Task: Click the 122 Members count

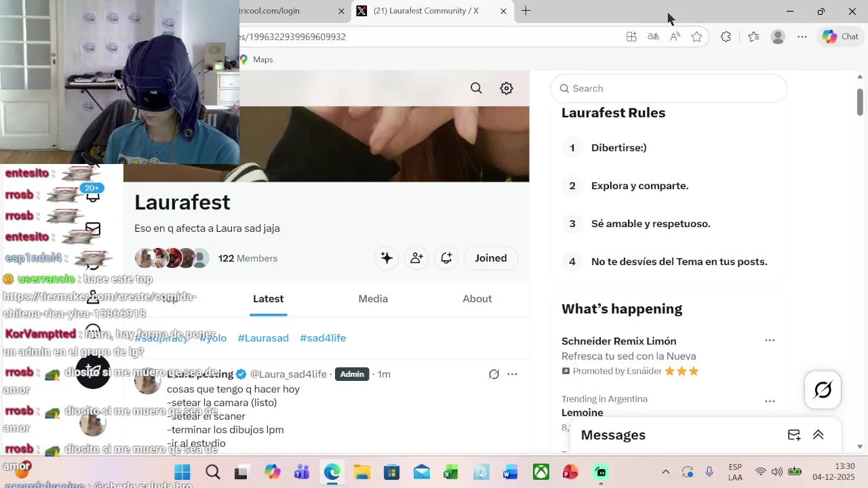Action: pyautogui.click(x=248, y=258)
